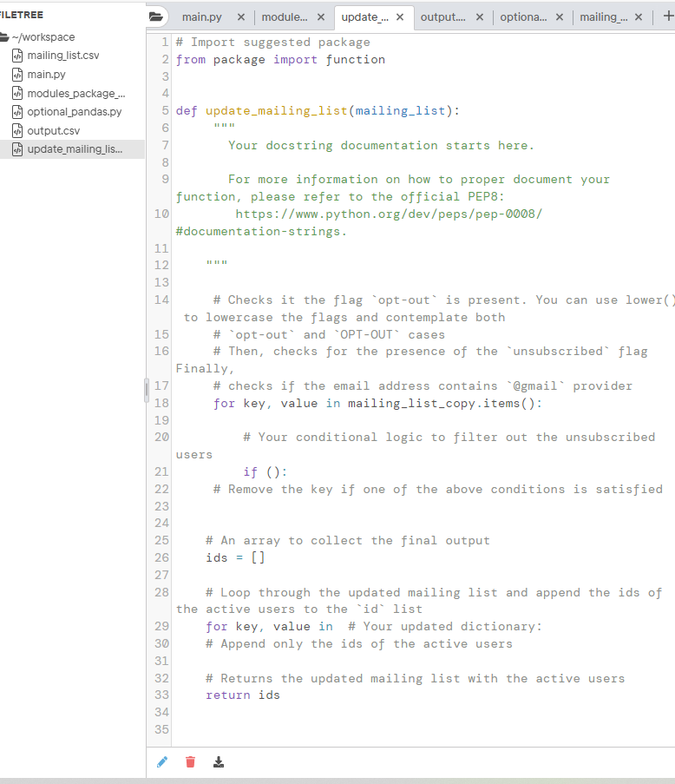Open output.csv in the file tree
This screenshot has width=675, height=784.
point(54,131)
